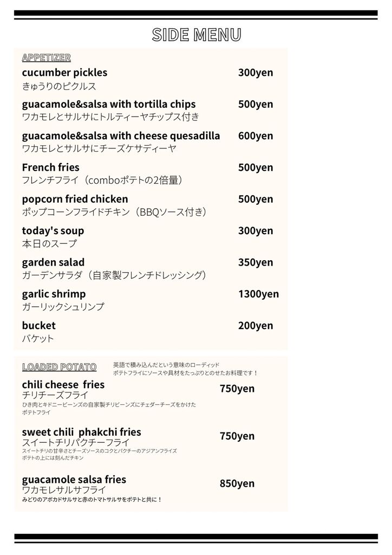This screenshot has height=555, width=392.
Task: Click the 850yen price
Action: click(237, 483)
